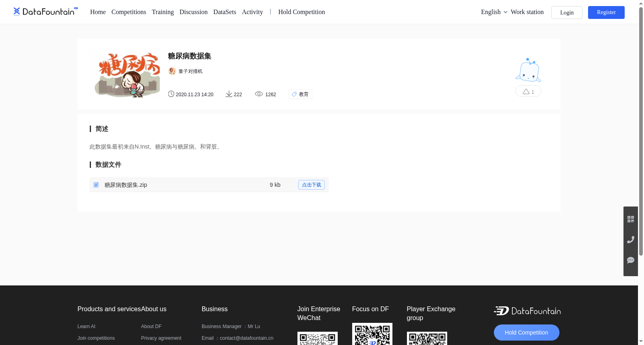644x345 pixels.
Task: Open the Competitions menu item
Action: pos(129,12)
